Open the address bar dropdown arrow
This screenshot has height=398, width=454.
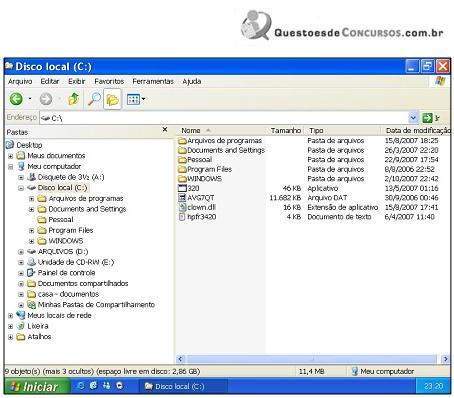[x=413, y=118]
